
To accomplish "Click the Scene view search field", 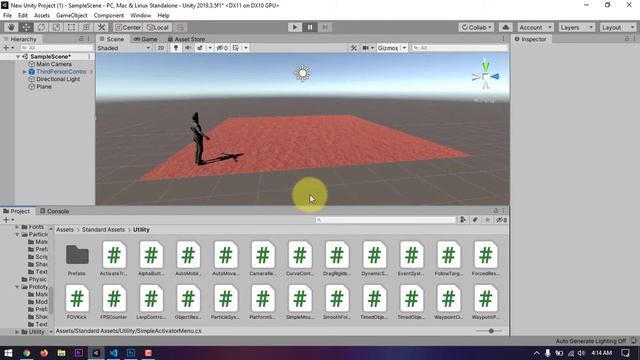I will coord(459,48).
